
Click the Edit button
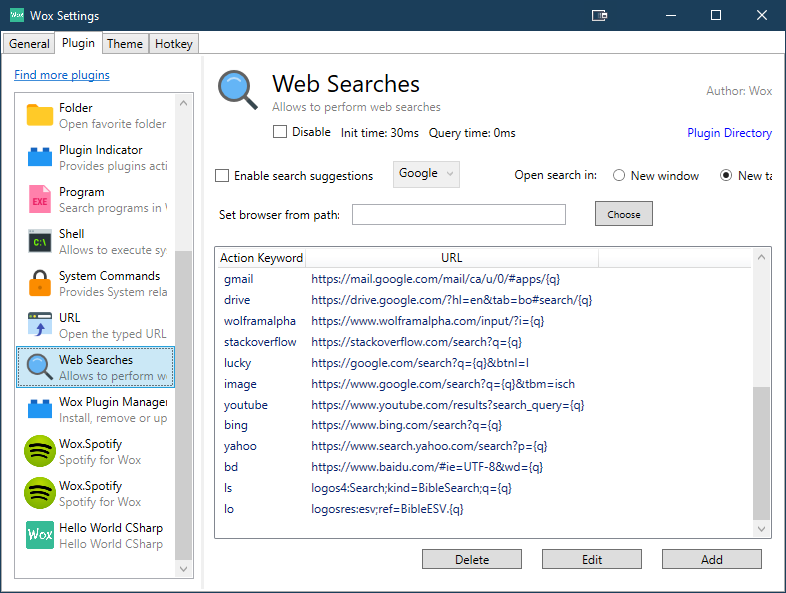[x=592, y=559]
